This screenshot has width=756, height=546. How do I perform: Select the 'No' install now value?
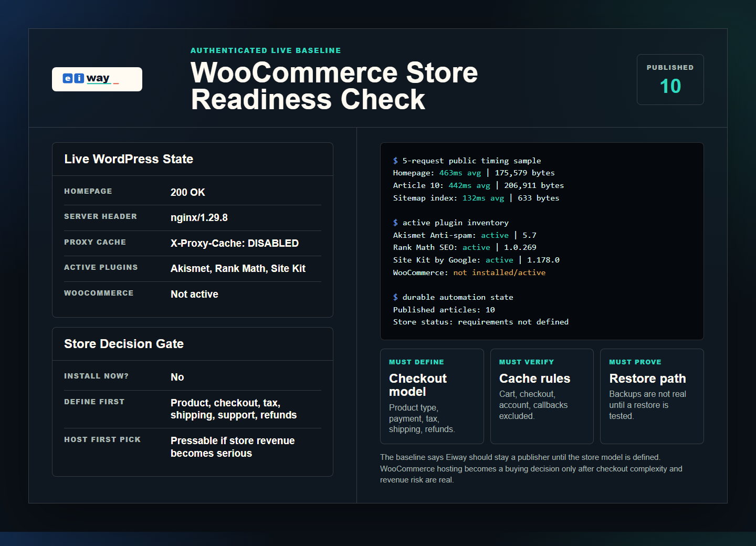click(x=177, y=377)
